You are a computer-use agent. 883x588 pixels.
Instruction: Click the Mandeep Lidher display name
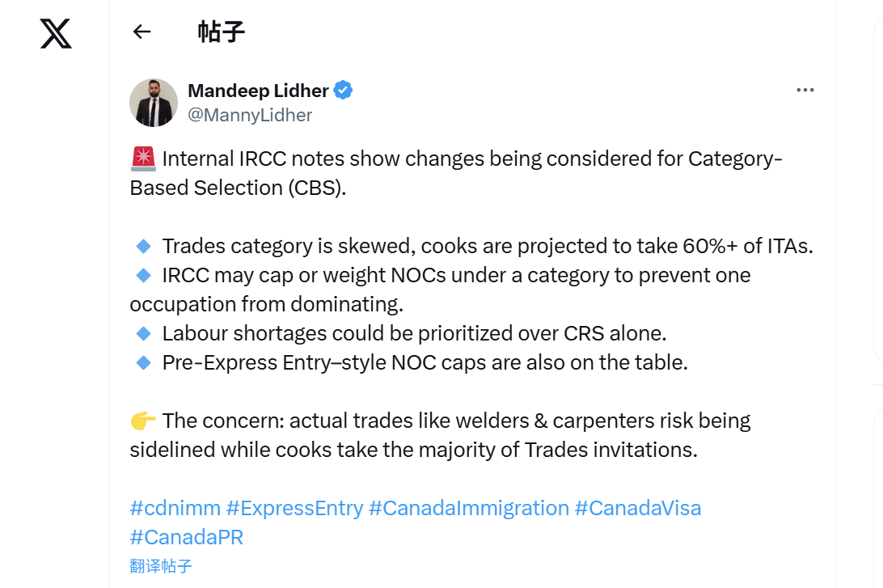coord(258,90)
